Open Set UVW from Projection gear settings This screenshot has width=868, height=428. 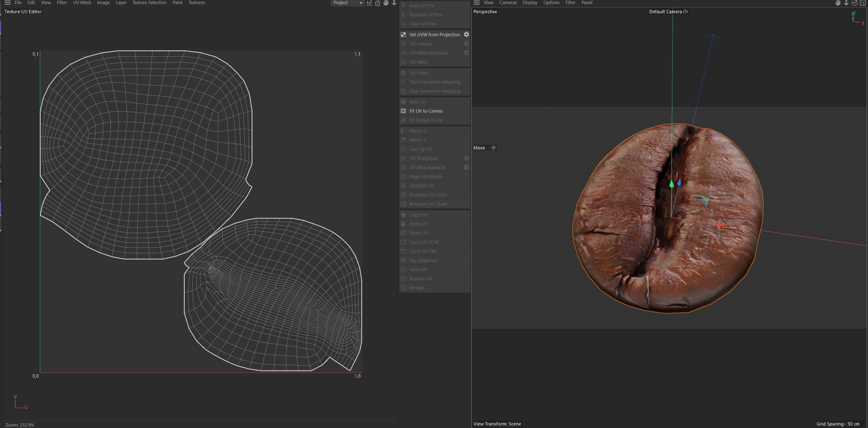coord(466,34)
